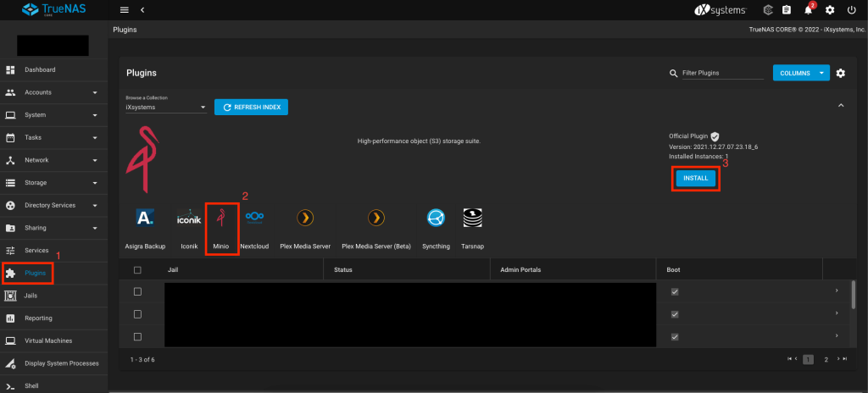Screen dimensions: 868x393
Task: Open the Services sidebar item
Action: coord(53,250)
